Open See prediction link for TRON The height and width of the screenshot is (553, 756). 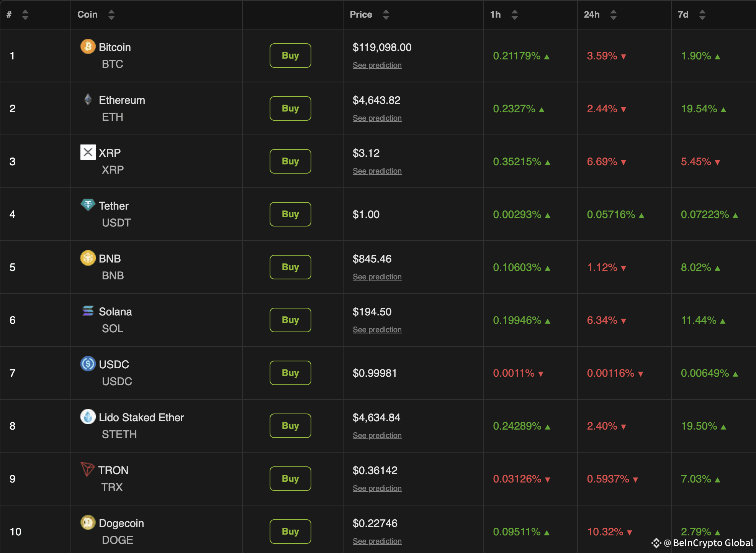coord(377,488)
